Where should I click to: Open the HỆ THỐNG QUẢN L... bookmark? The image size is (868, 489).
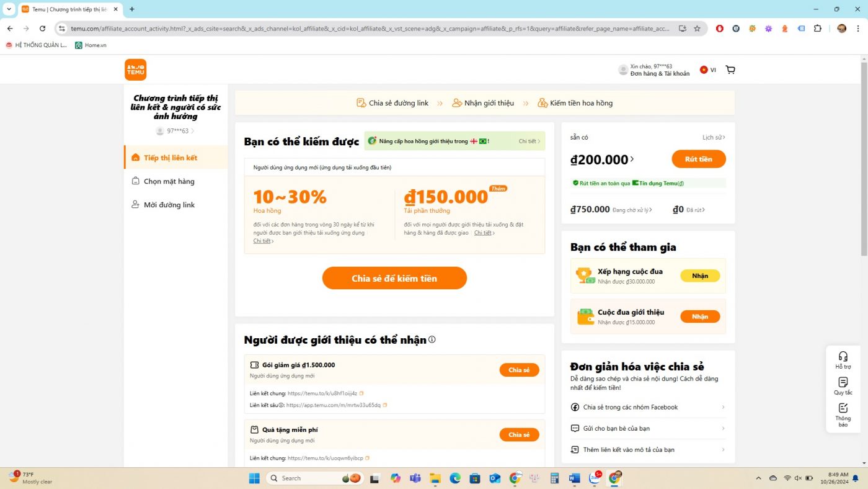point(36,45)
